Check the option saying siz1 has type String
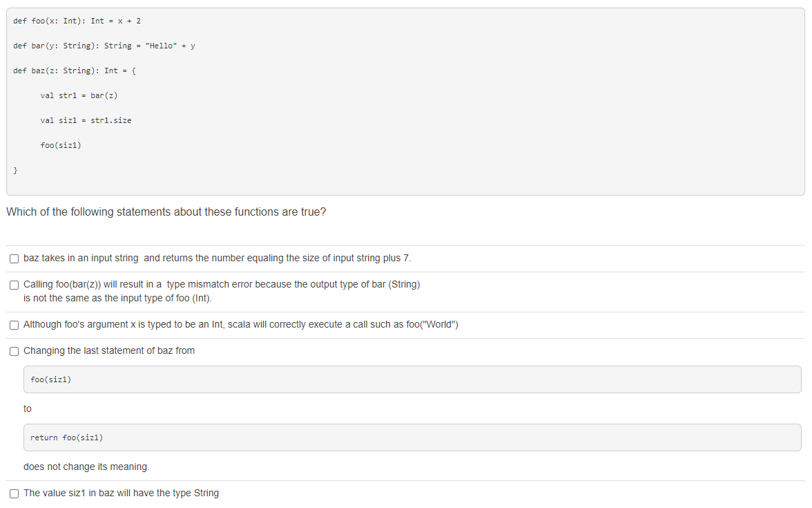This screenshot has height=508, width=812. [x=14, y=493]
